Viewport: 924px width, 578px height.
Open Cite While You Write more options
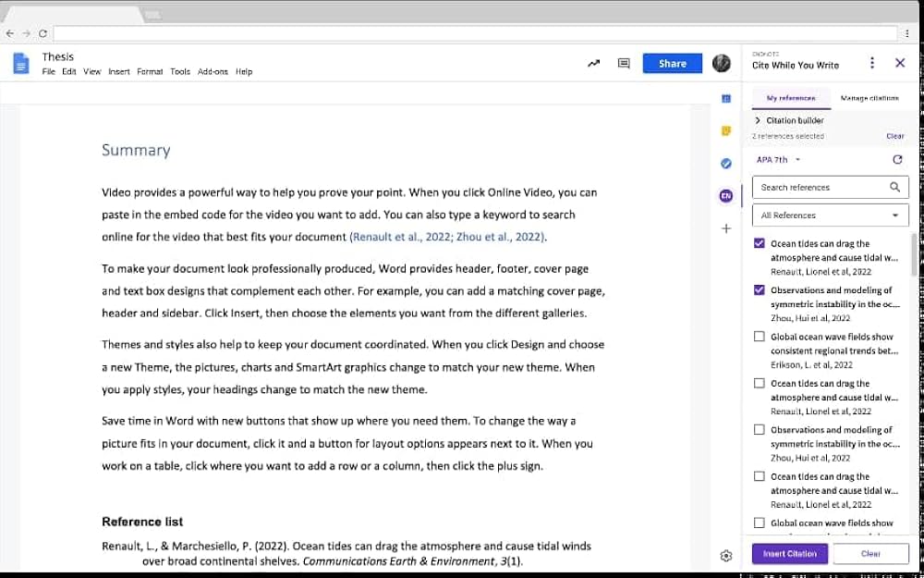pos(872,63)
